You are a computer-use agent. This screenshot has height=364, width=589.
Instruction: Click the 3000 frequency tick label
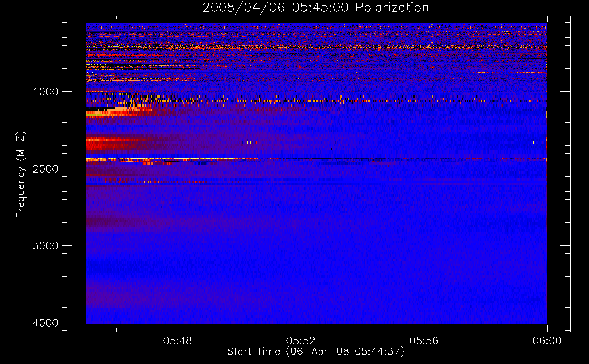(x=46, y=246)
